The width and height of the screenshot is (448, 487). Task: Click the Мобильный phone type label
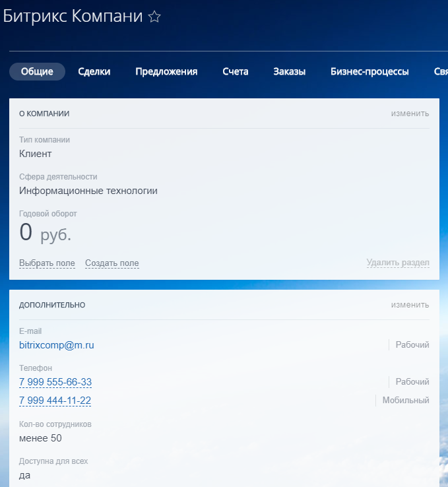406,400
